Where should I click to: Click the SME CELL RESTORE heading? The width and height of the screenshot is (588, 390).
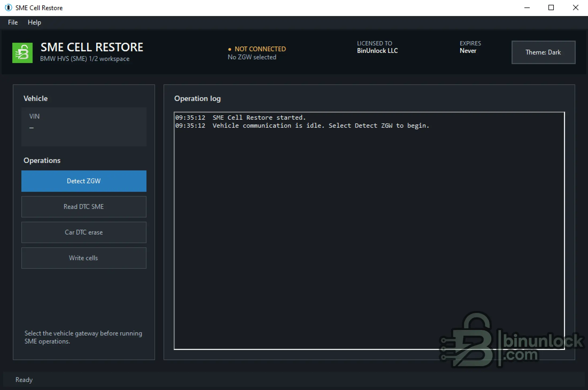click(x=92, y=47)
